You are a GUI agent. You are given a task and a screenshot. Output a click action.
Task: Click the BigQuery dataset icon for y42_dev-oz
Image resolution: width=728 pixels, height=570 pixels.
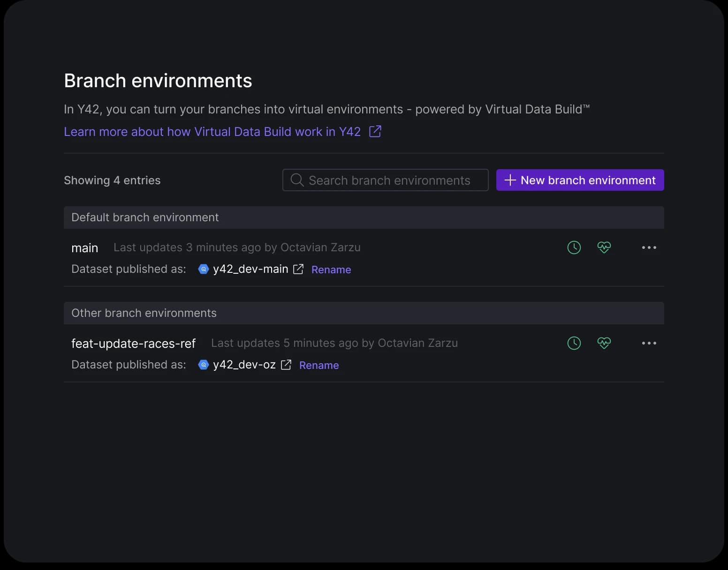pos(203,365)
